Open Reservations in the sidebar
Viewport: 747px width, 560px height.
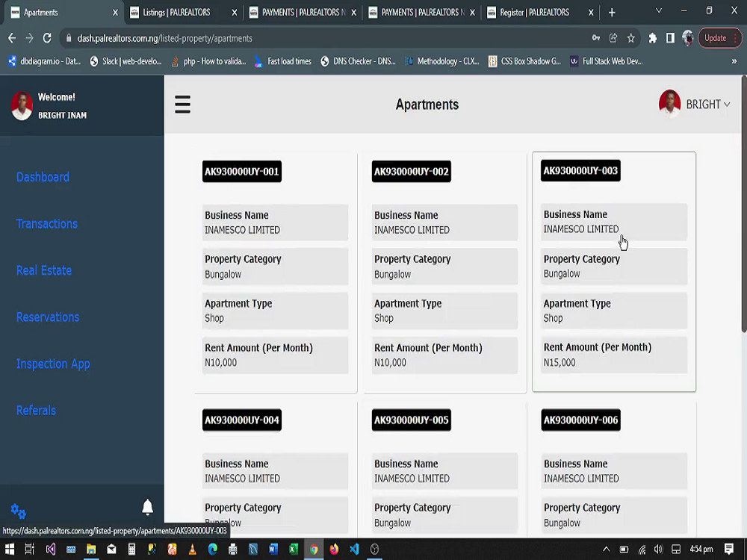click(48, 317)
